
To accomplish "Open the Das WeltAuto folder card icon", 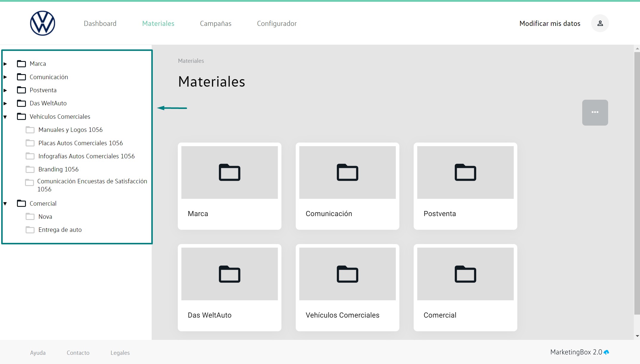I will click(229, 274).
